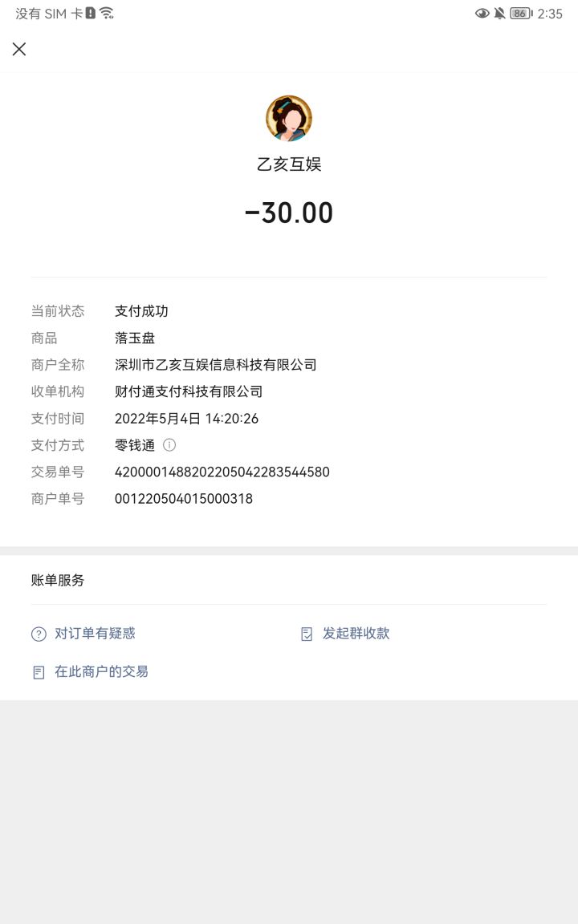Select the 交易单号 transaction number

tap(222, 472)
